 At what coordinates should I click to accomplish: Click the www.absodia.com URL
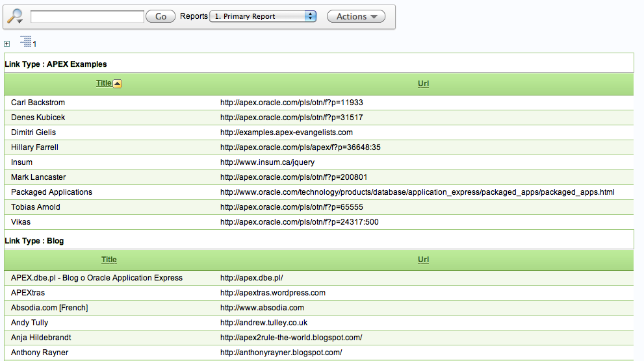[262, 308]
